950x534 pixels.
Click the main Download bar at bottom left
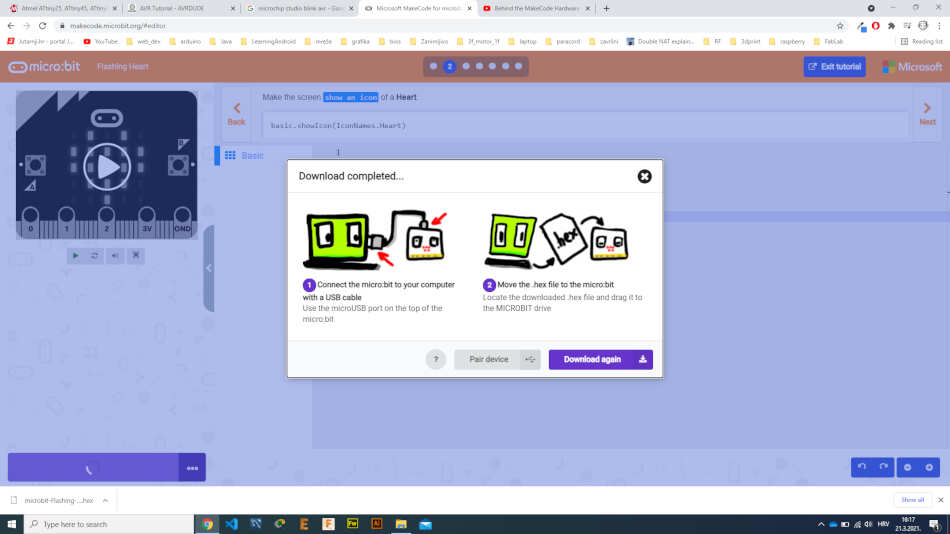tap(93, 467)
